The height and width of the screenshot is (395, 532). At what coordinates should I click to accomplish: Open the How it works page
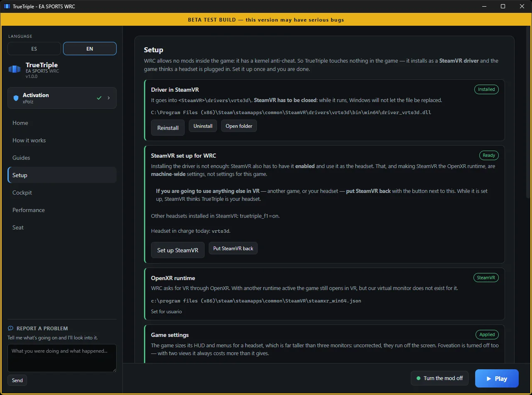(62, 140)
